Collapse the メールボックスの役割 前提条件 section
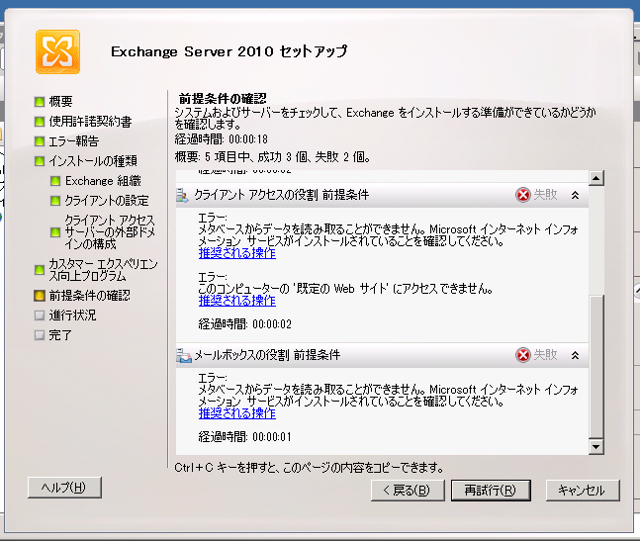The height and width of the screenshot is (541, 640). pyautogui.click(x=575, y=355)
